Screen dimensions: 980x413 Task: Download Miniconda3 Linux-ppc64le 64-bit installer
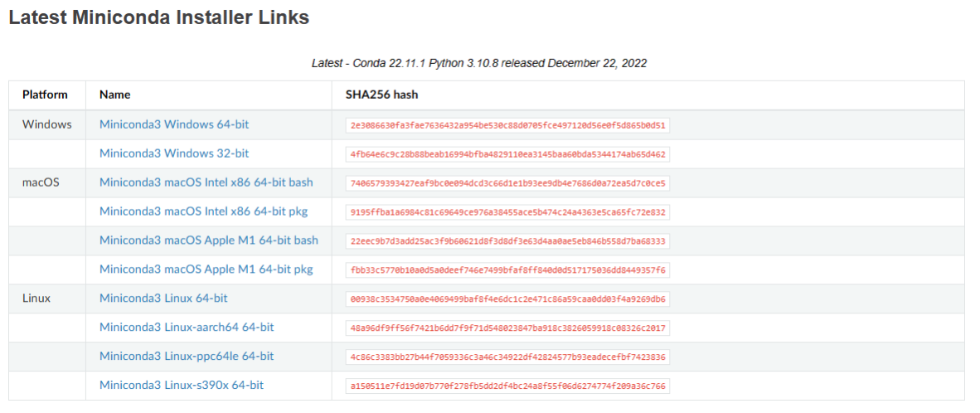(x=187, y=356)
